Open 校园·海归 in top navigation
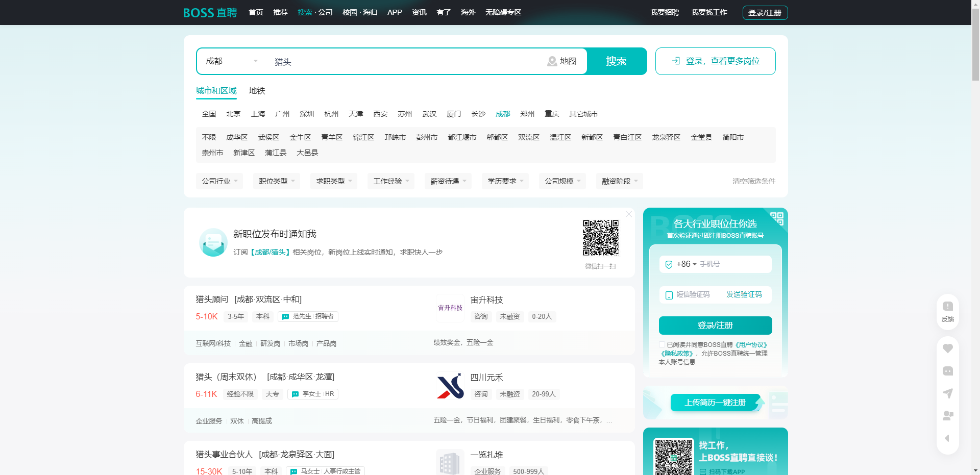Image resolution: width=980 pixels, height=475 pixels. [359, 12]
